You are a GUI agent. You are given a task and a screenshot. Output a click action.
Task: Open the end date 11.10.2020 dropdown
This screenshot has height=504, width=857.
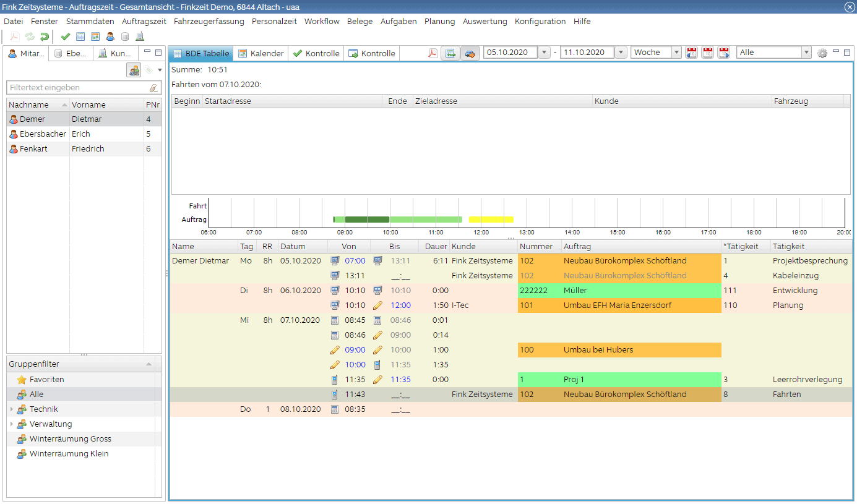pyautogui.click(x=622, y=53)
